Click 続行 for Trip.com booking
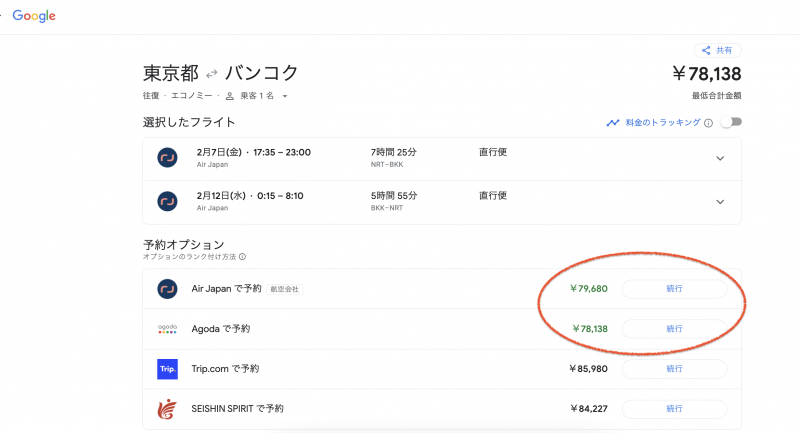Image resolution: width=800 pixels, height=433 pixels. (674, 369)
